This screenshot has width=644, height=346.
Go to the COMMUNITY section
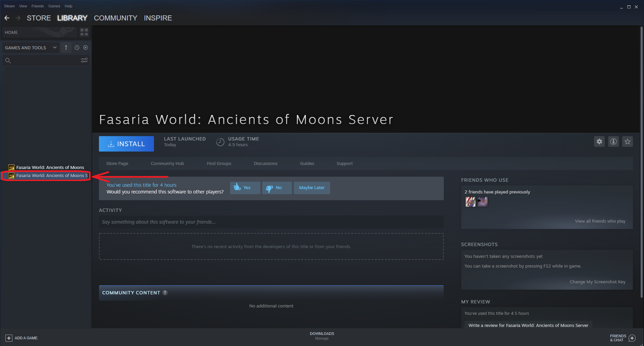click(115, 18)
